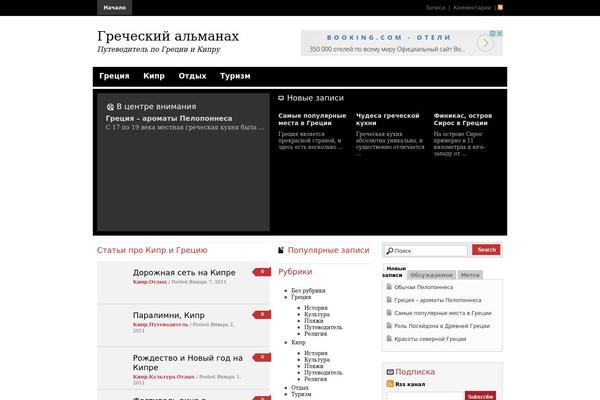Click the envelope icon beside Подписка
This screenshot has height=400, width=600.
point(390,372)
